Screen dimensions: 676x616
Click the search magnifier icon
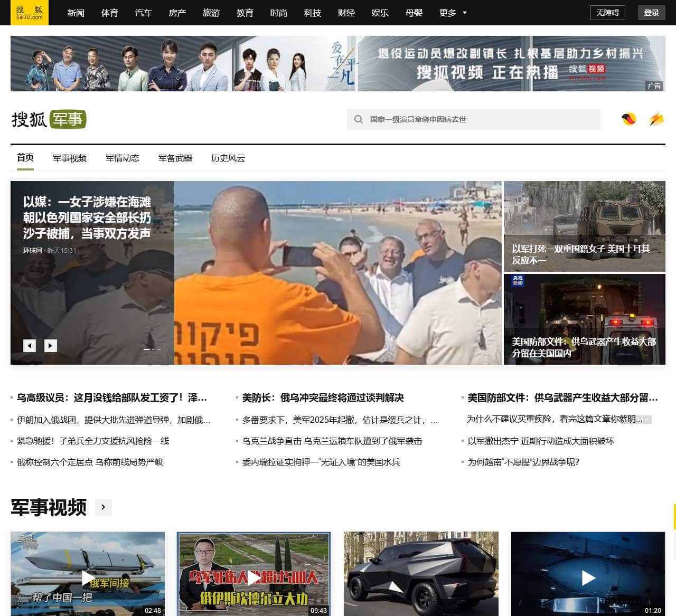[x=358, y=119]
